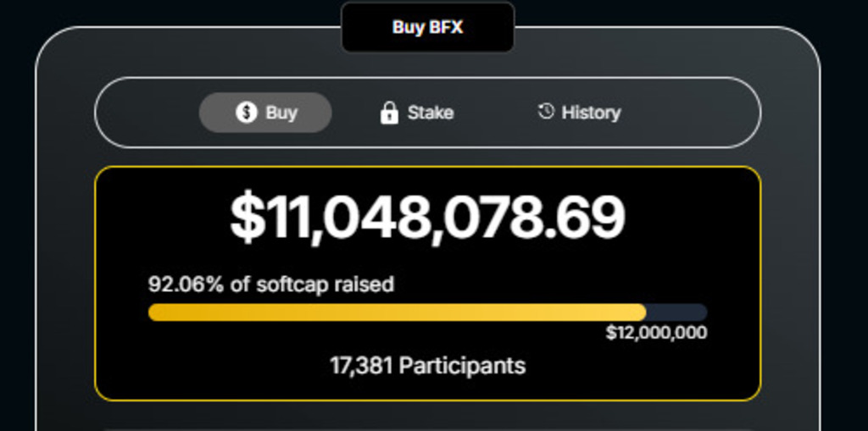
Task: Click the Buy BFX header button
Action: pyautogui.click(x=427, y=27)
